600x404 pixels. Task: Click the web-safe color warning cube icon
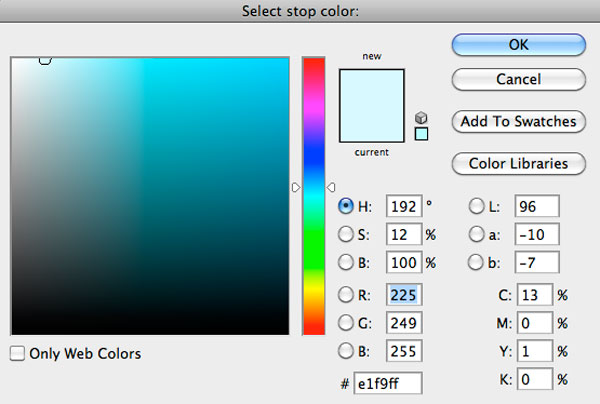(421, 118)
